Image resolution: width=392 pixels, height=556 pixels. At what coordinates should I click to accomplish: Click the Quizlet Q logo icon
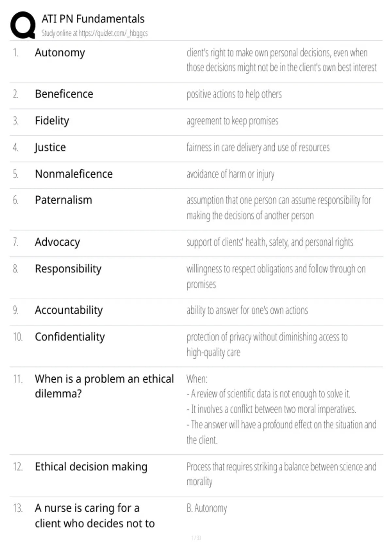pyautogui.click(x=23, y=25)
